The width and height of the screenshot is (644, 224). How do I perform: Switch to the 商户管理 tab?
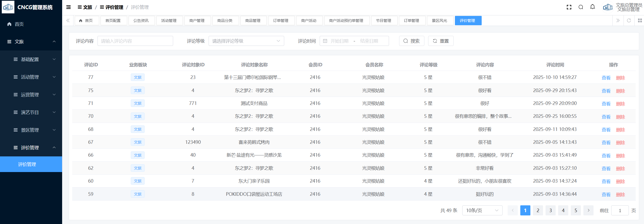coord(197,20)
